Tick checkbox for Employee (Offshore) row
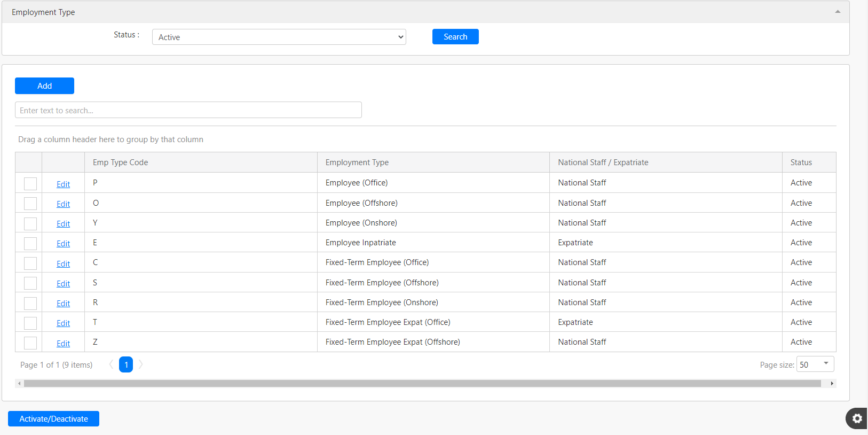This screenshot has width=868, height=435. (x=30, y=204)
